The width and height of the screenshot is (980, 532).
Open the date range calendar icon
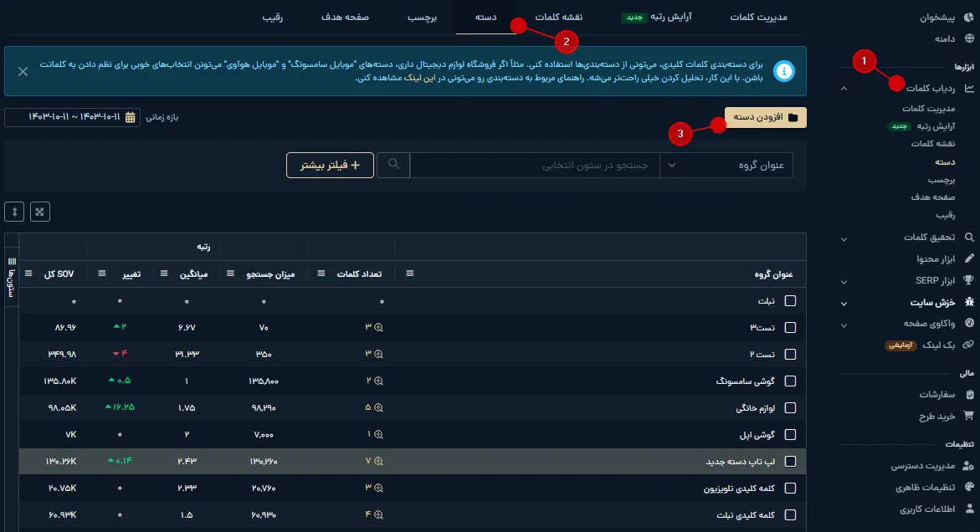pyautogui.click(x=130, y=117)
